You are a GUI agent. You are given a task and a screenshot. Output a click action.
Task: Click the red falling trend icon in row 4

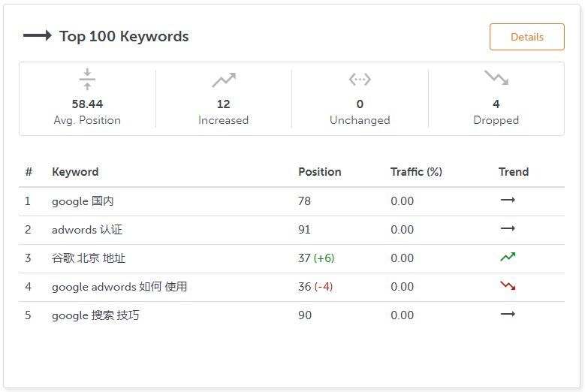pyautogui.click(x=508, y=285)
